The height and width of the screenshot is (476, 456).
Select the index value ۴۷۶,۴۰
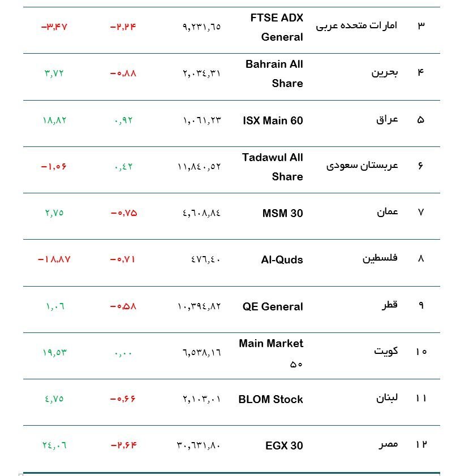(205, 260)
